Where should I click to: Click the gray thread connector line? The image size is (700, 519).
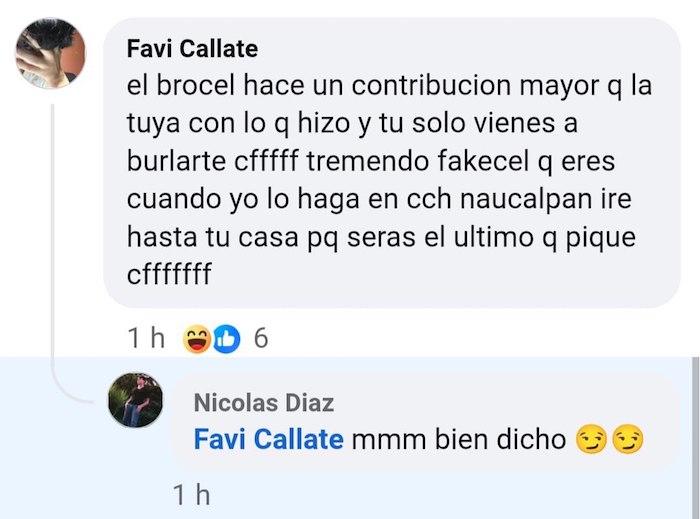[52, 250]
